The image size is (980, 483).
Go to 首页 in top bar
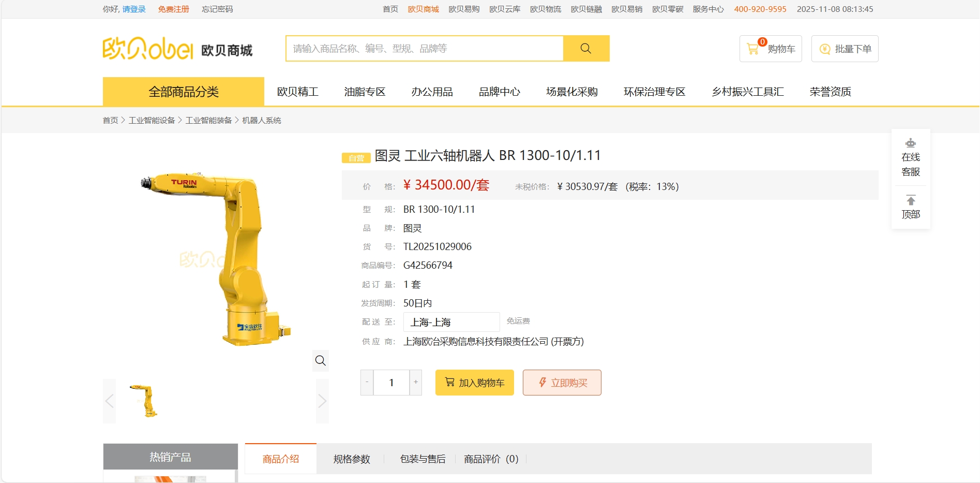[390, 9]
